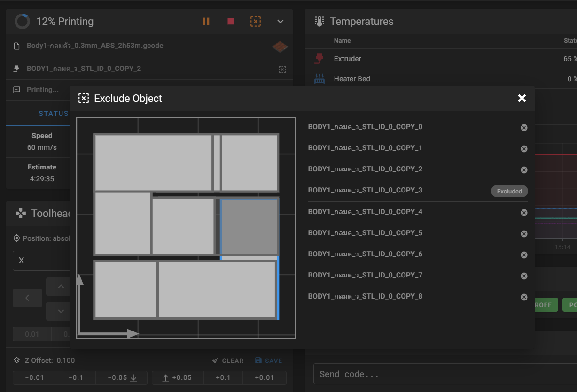This screenshot has height=392, width=577.
Task: Lower Z-offset by 0.1
Action: coord(76,378)
